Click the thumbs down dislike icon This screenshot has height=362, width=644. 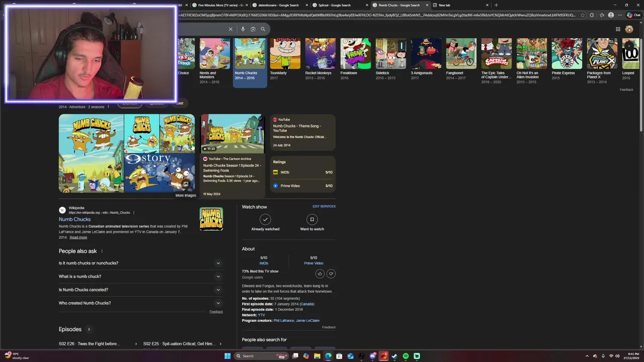click(331, 274)
